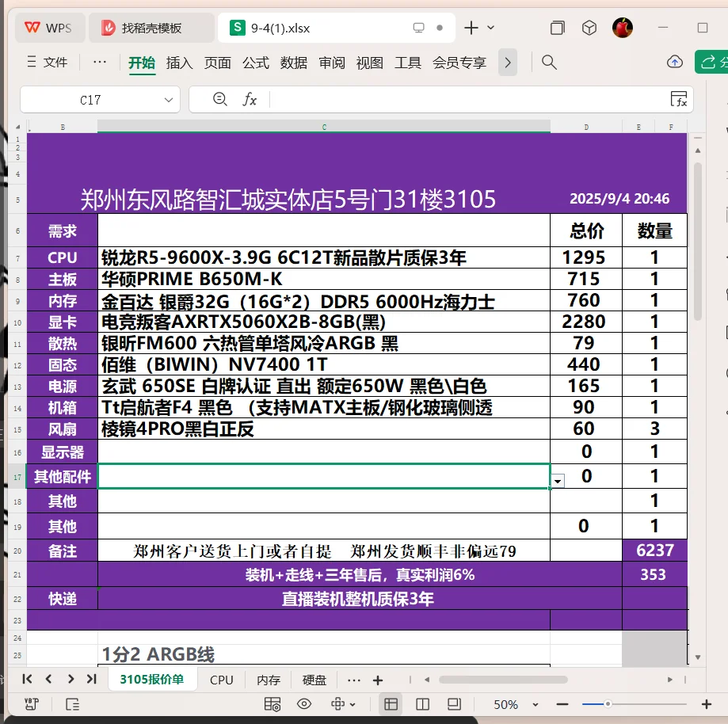Click the vertical scrollbar down arrow
Screen dimensions: 728x724
697,657
